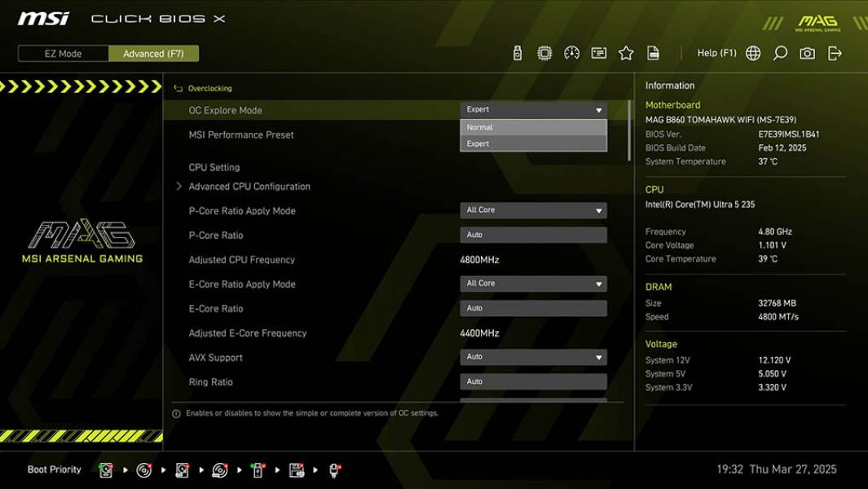Click Adjusted CPU Frequency value 4800MHz
This screenshot has height=489, width=868.
click(x=479, y=260)
